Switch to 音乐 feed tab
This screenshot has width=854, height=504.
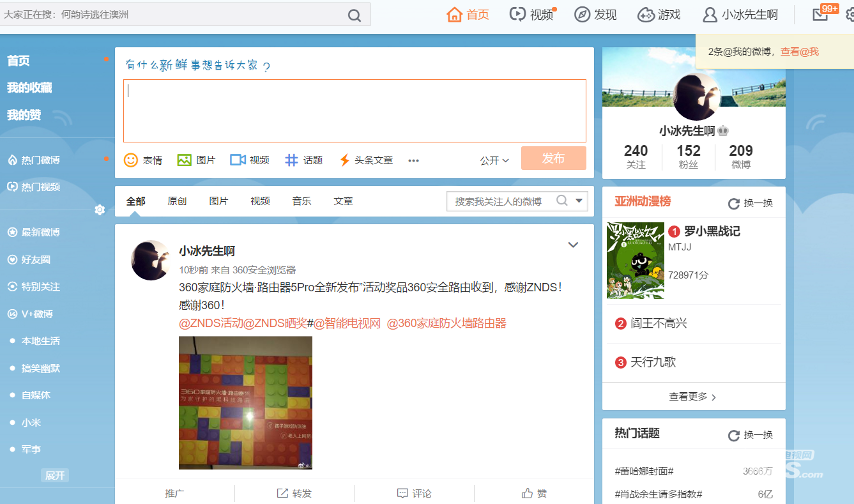point(301,201)
